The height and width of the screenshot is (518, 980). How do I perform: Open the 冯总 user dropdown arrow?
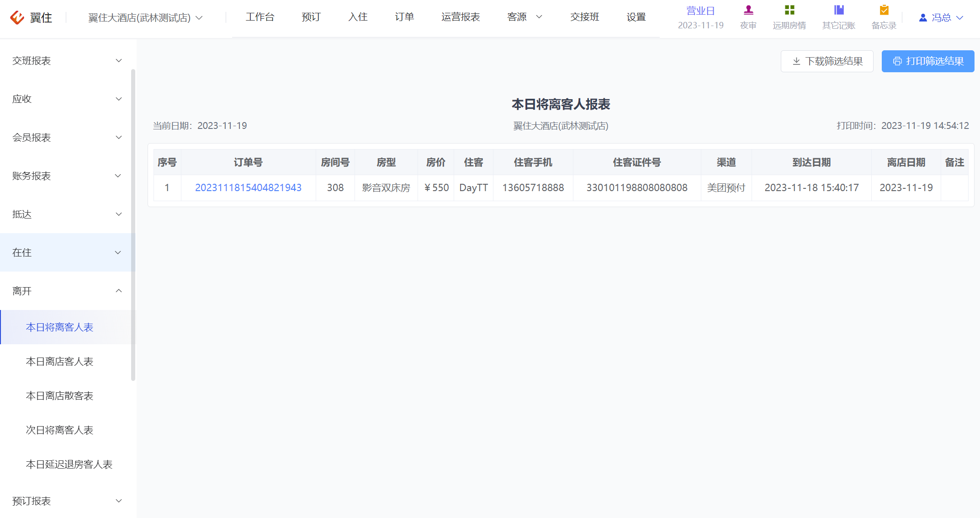(960, 18)
